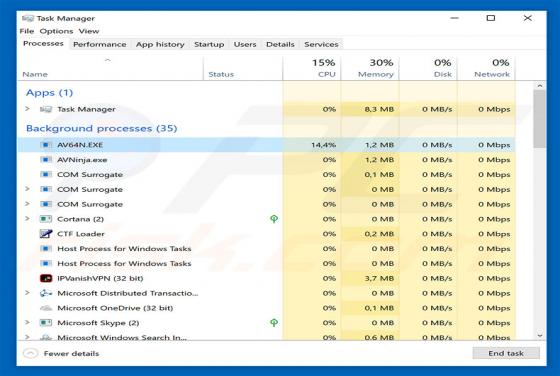560x376 pixels.
Task: Open the View menu
Action: click(89, 31)
